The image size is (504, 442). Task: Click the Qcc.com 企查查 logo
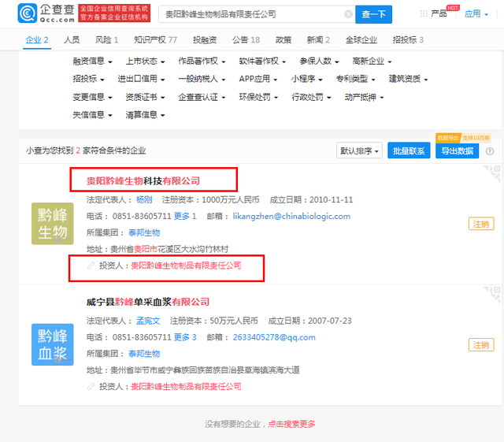(x=46, y=13)
